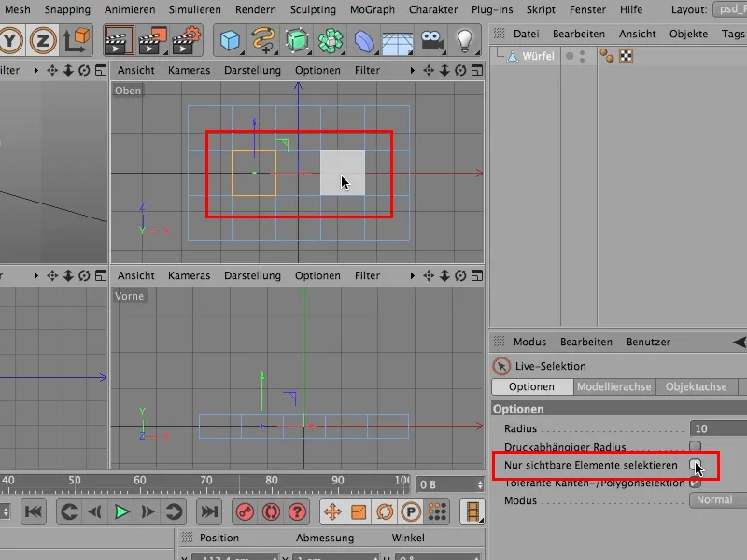Toggle the Z axis lock icon
Screen dimensions: 747x560
click(x=42, y=41)
